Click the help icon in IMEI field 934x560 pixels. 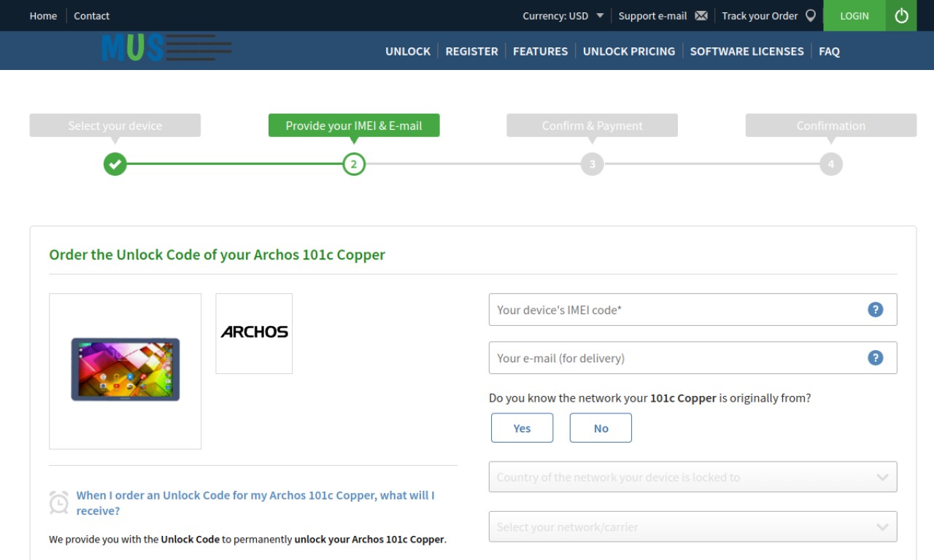(875, 309)
